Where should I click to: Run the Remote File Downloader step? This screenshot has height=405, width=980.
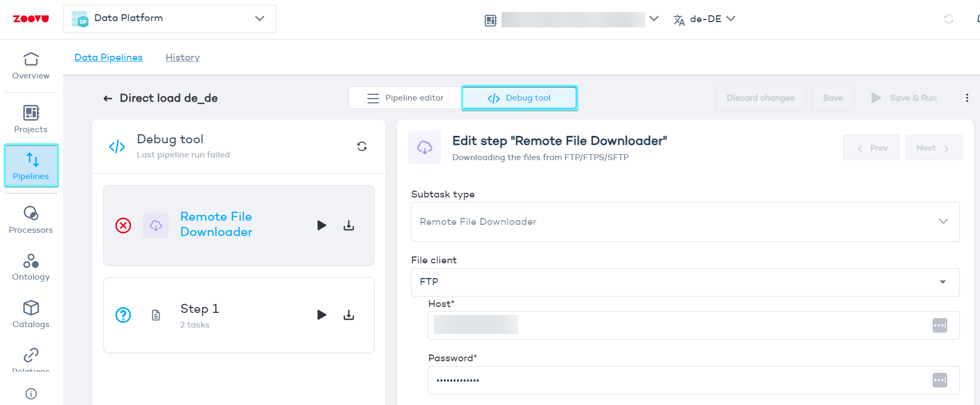pos(322,225)
